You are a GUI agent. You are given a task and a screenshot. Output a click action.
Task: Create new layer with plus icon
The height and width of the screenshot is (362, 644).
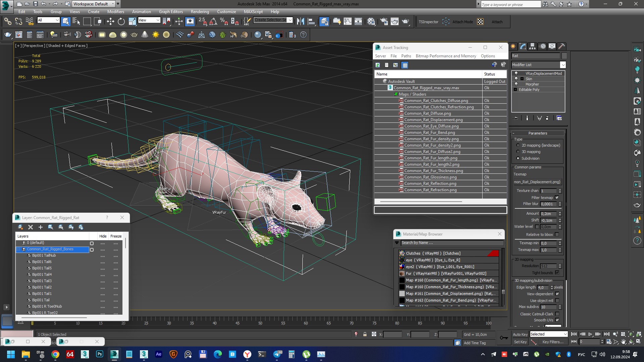tap(41, 227)
